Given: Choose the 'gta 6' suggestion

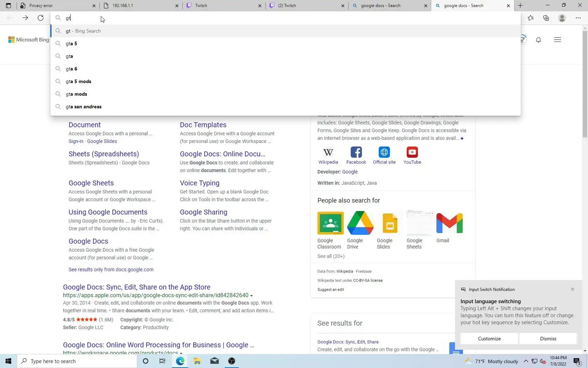Looking at the screenshot, I should (x=286, y=69).
